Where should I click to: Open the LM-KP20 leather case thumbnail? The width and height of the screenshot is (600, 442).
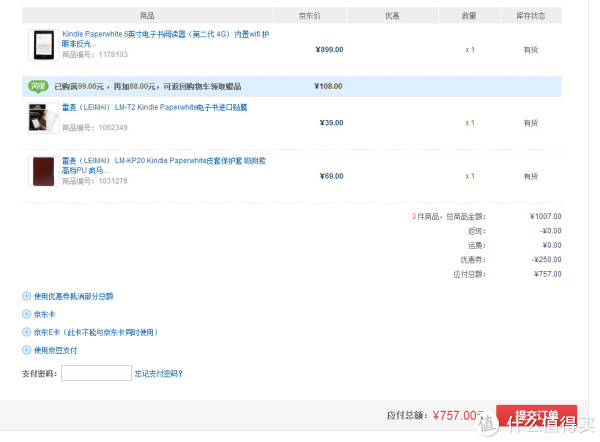coord(44,171)
